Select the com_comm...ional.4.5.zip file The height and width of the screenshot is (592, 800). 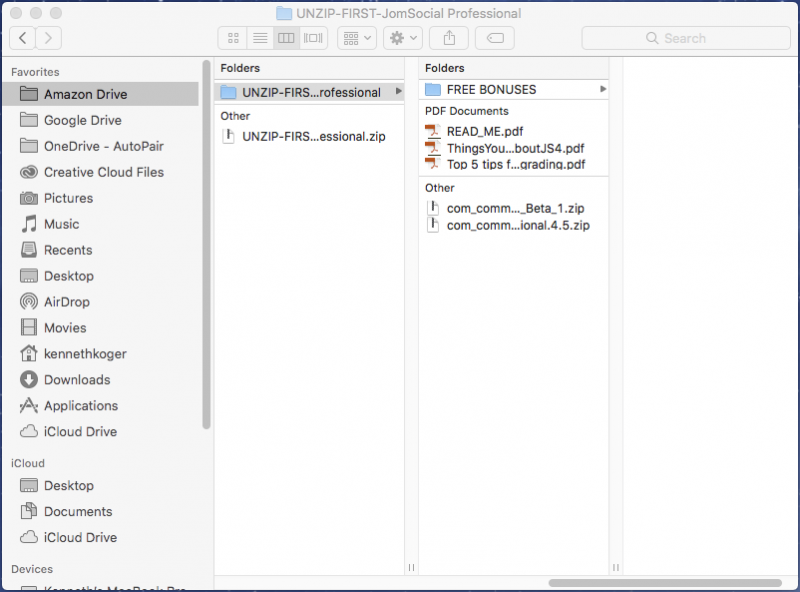tap(514, 225)
